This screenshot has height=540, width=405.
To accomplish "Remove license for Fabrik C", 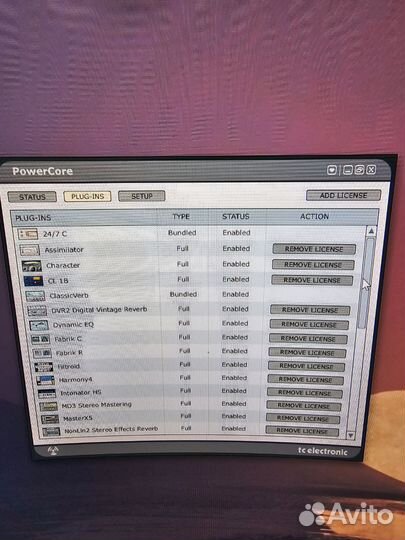I will click(x=308, y=339).
